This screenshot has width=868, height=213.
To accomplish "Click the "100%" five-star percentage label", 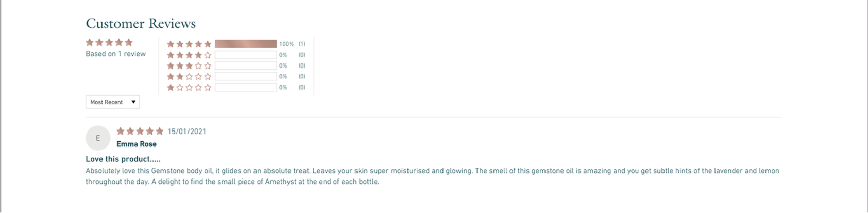I will (286, 44).
